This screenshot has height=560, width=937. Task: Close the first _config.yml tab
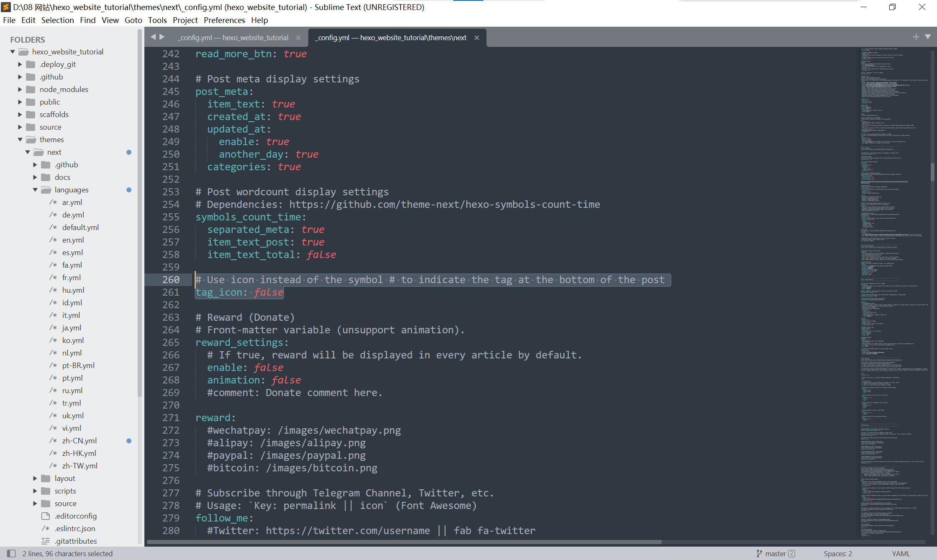[298, 38]
